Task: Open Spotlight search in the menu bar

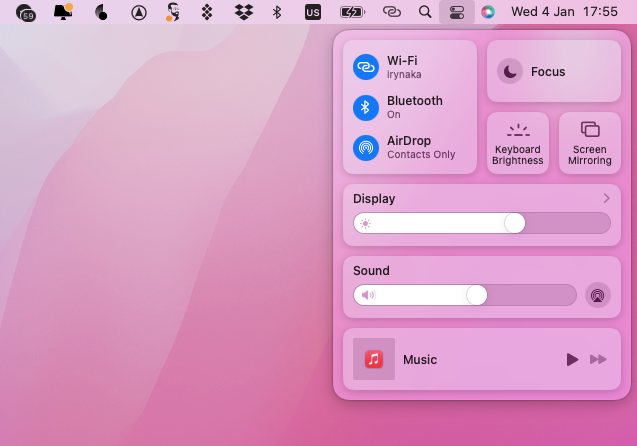Action: (x=425, y=12)
